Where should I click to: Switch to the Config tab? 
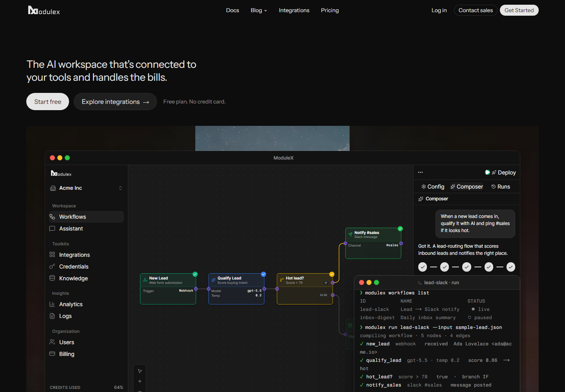coord(433,187)
